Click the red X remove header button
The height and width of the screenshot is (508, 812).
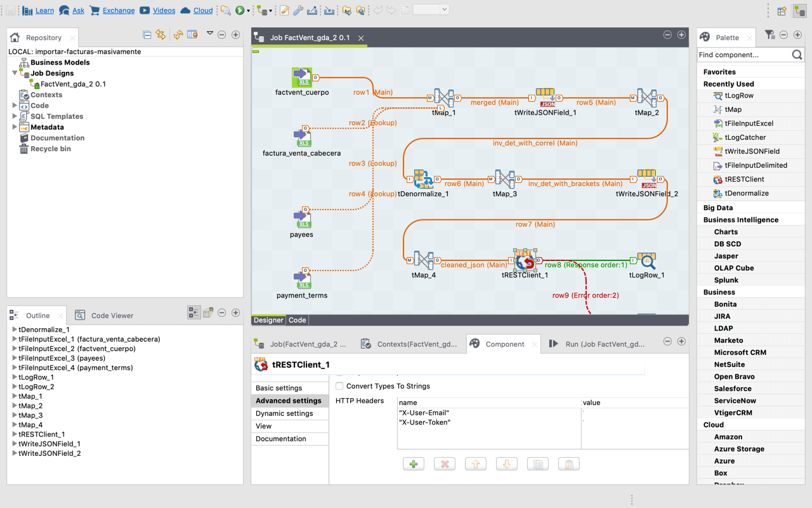[445, 464]
